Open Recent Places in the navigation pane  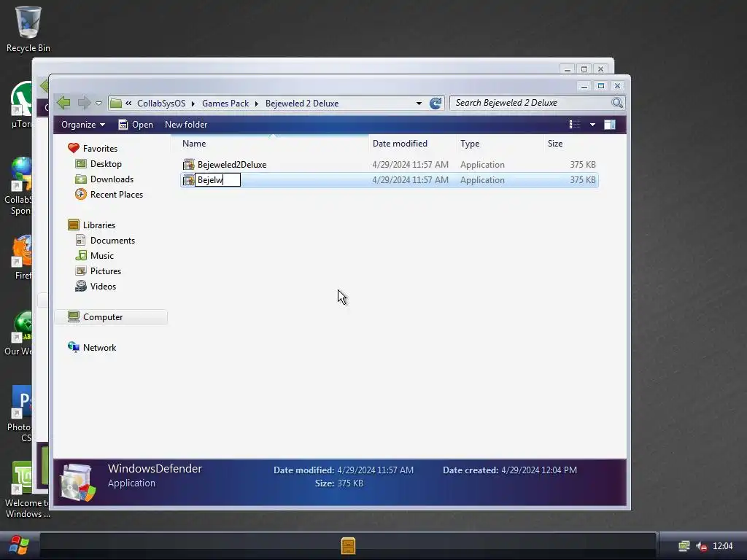pos(117,194)
